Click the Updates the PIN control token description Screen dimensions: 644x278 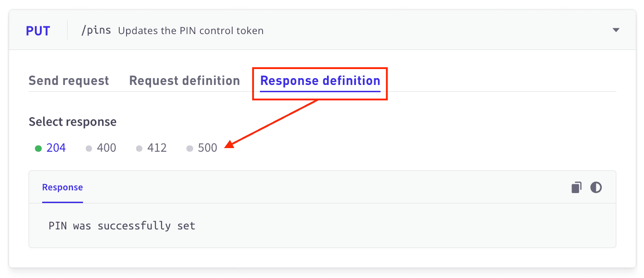point(190,30)
